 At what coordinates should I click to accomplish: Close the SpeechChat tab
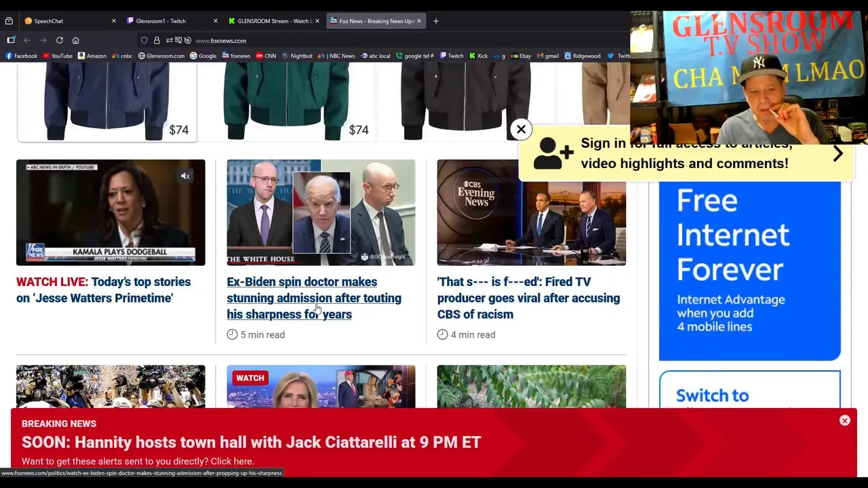(x=113, y=21)
